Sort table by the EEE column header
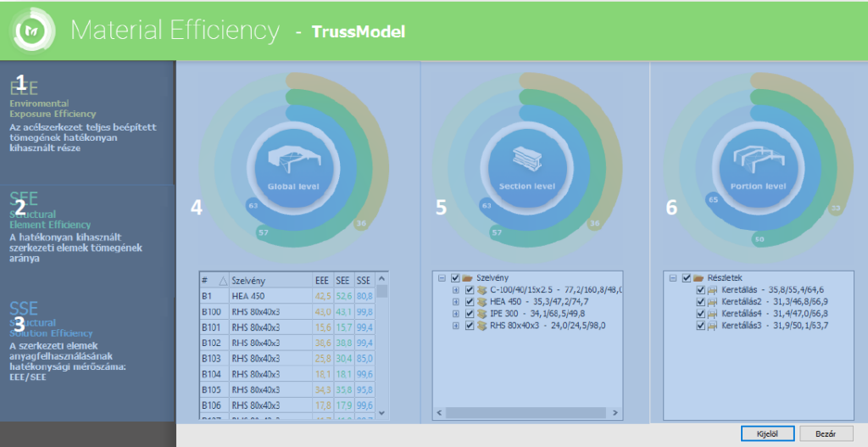The image size is (868, 447). (323, 280)
